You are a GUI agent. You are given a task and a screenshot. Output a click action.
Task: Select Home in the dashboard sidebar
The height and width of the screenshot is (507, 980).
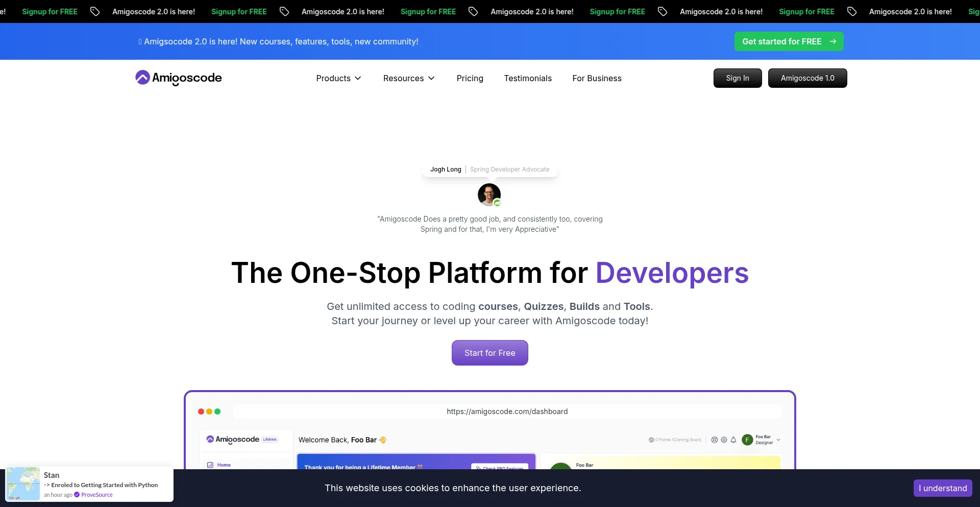(x=225, y=465)
